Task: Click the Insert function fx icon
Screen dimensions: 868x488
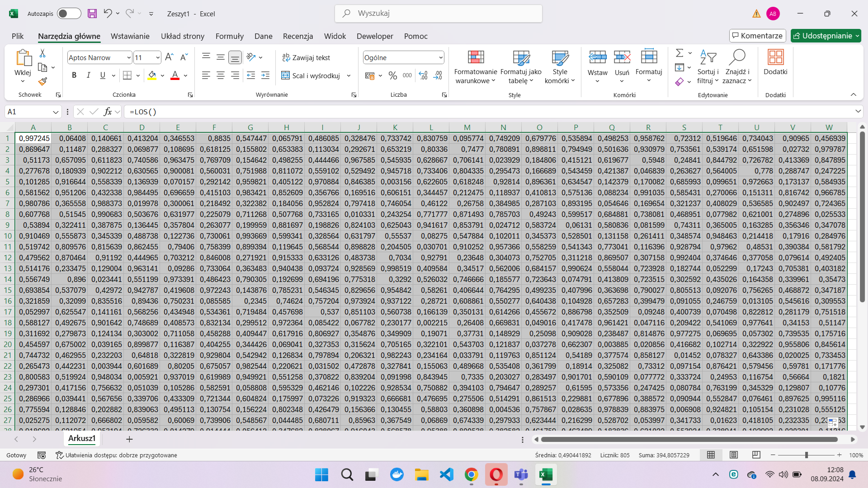Action: (x=108, y=112)
